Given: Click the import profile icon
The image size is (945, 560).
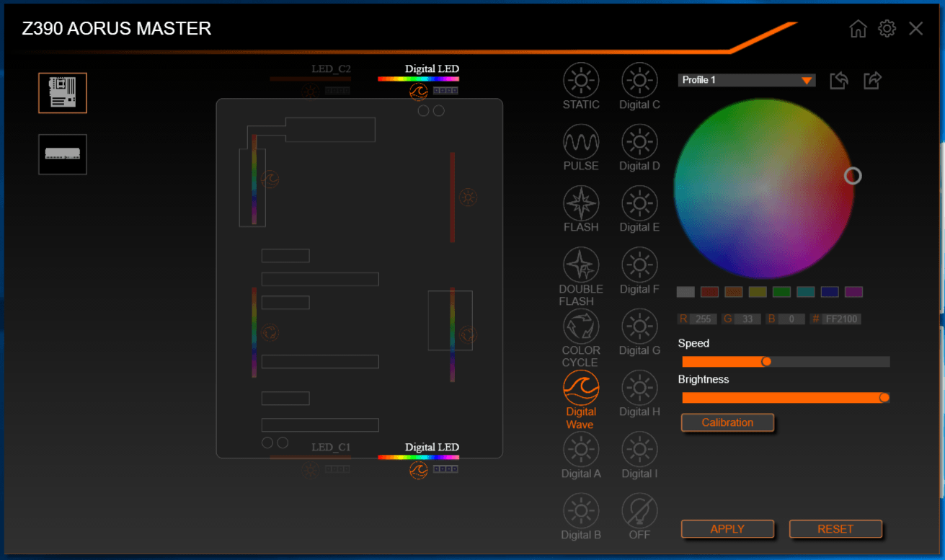Looking at the screenshot, I should (839, 80).
